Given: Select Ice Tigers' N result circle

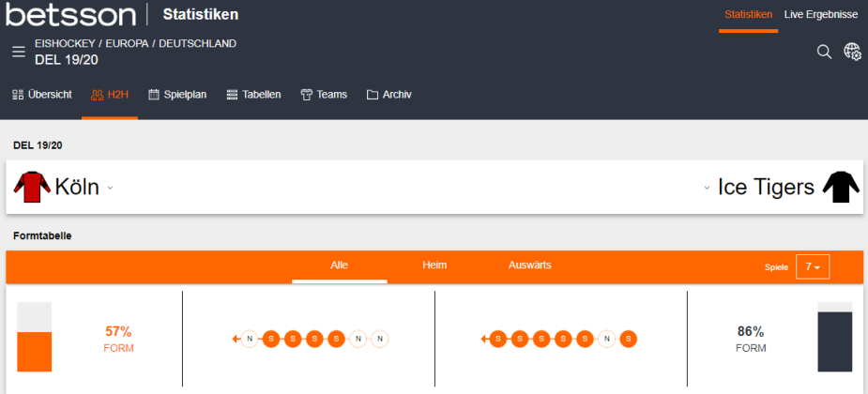Looking at the screenshot, I should pyautogui.click(x=607, y=338).
